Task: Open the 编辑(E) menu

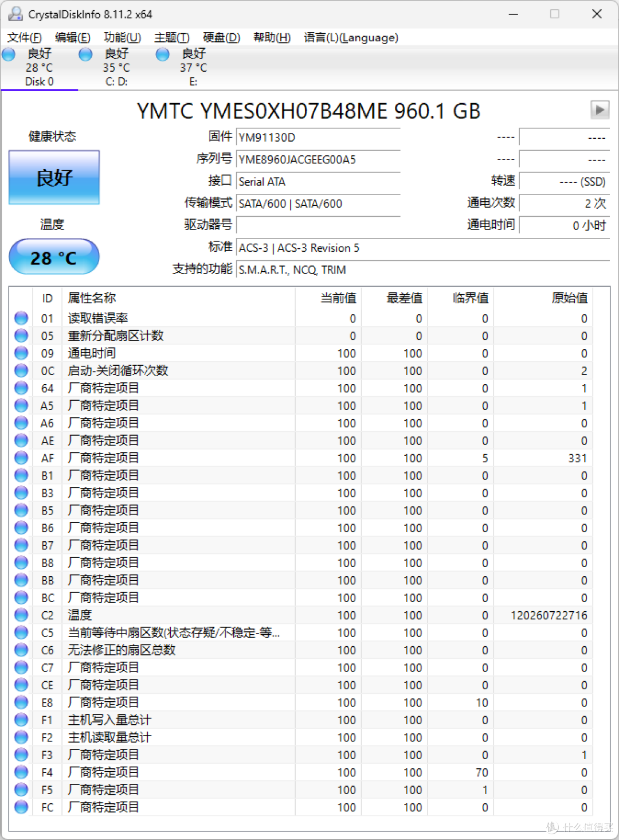Action: [x=72, y=38]
